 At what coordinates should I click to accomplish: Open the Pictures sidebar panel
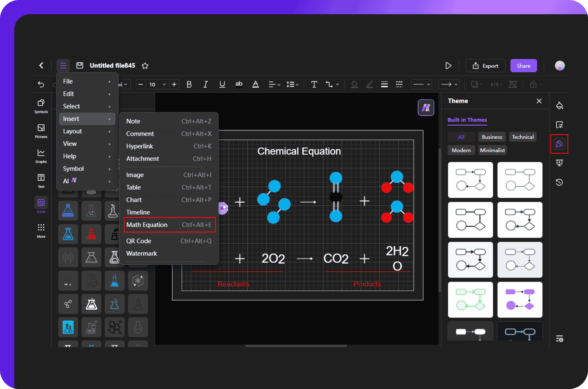pyautogui.click(x=41, y=131)
